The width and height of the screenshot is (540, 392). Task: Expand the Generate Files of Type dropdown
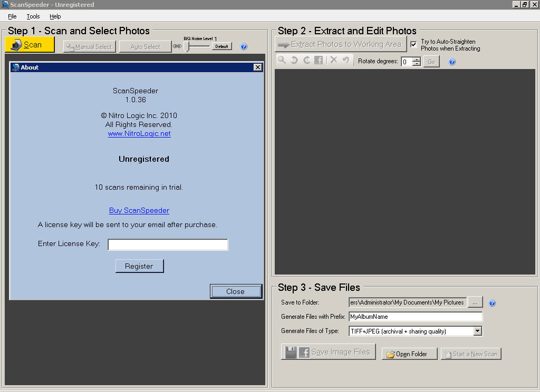(477, 331)
